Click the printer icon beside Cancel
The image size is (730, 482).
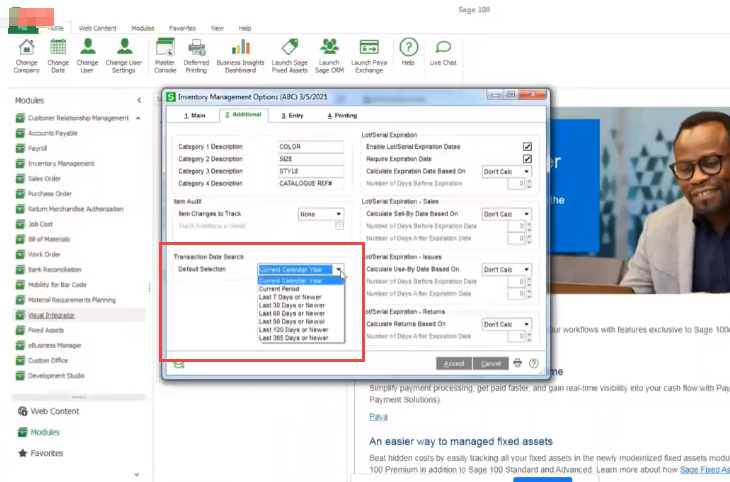pos(518,363)
